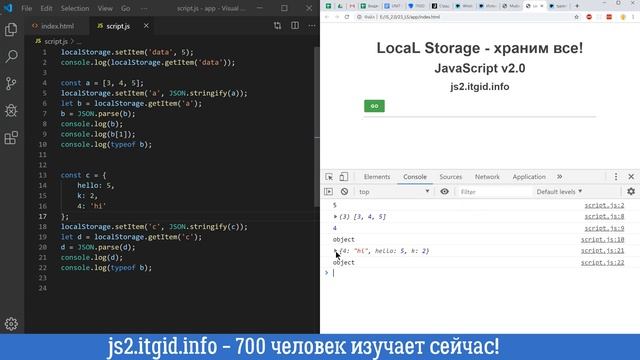This screenshot has height=360, width=640.
Task: Open the Default levels dropdown
Action: click(559, 191)
